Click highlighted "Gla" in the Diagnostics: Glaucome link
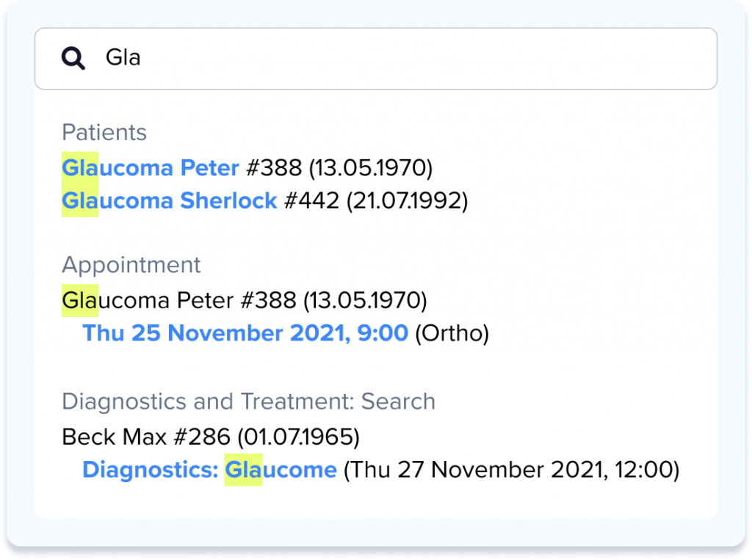The height and width of the screenshot is (560, 752). [x=243, y=470]
